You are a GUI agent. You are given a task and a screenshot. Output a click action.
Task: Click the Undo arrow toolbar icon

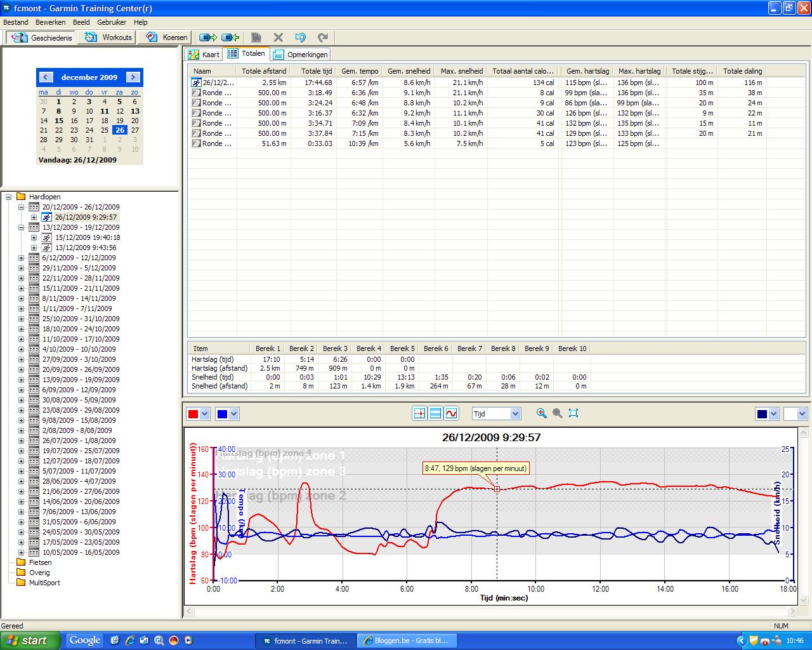(301, 37)
